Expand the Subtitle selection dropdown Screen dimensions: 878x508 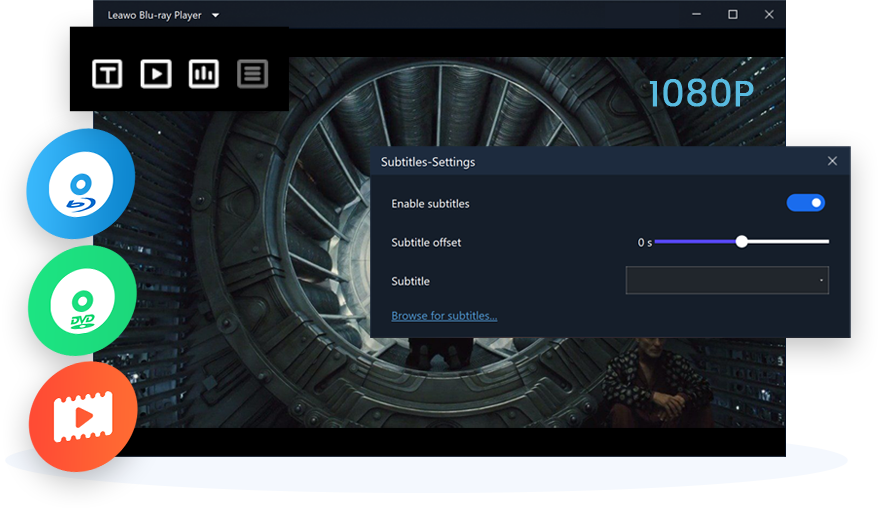[x=727, y=281]
